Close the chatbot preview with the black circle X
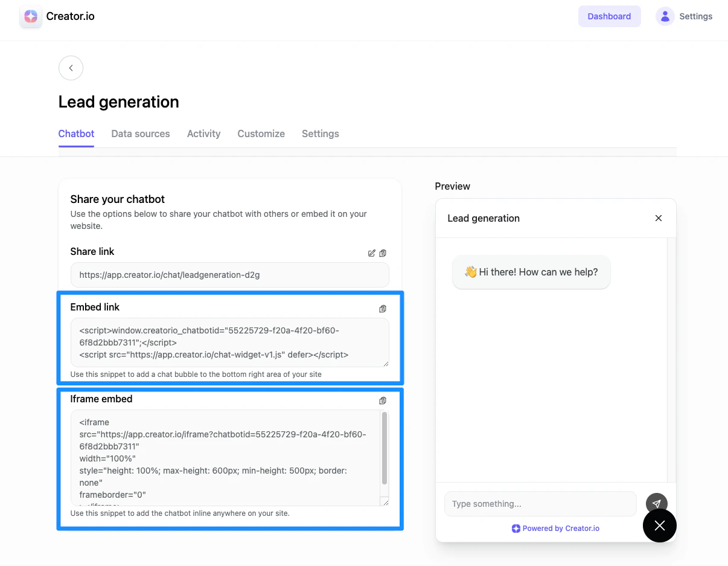728x566 pixels. (x=659, y=526)
